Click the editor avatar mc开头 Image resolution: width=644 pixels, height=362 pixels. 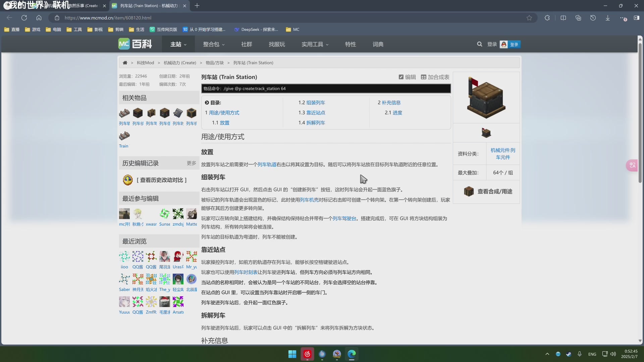click(x=124, y=214)
